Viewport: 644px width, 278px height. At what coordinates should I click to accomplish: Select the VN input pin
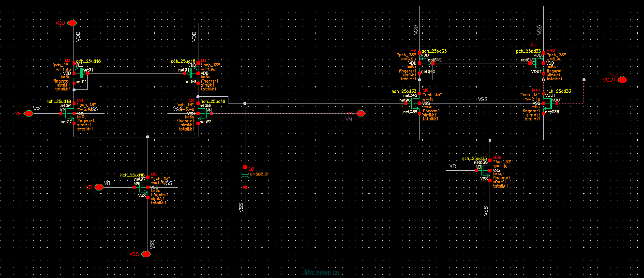(x=360, y=113)
